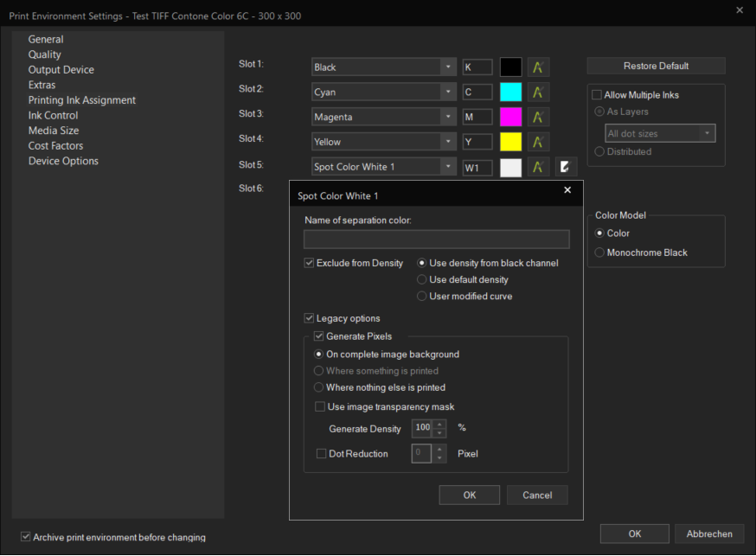Open the Quality settings page
This screenshot has height=556, width=756.
44,54
